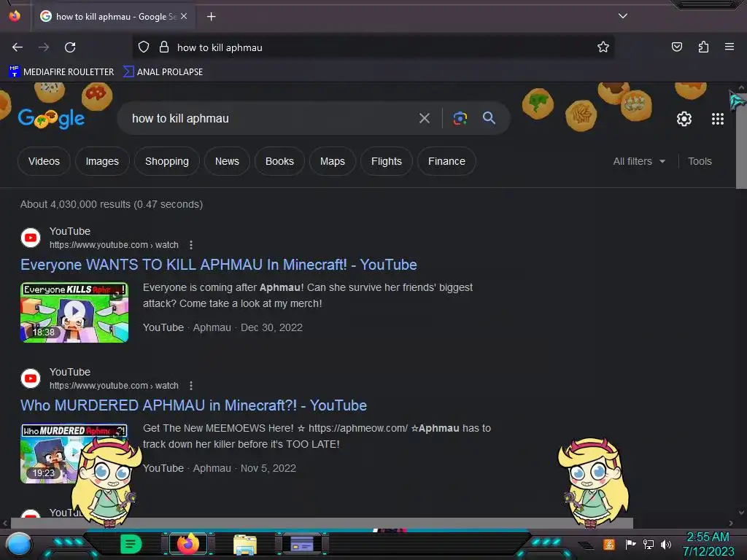Click the first result's YouTube favicon
The image size is (747, 560).
click(31, 238)
